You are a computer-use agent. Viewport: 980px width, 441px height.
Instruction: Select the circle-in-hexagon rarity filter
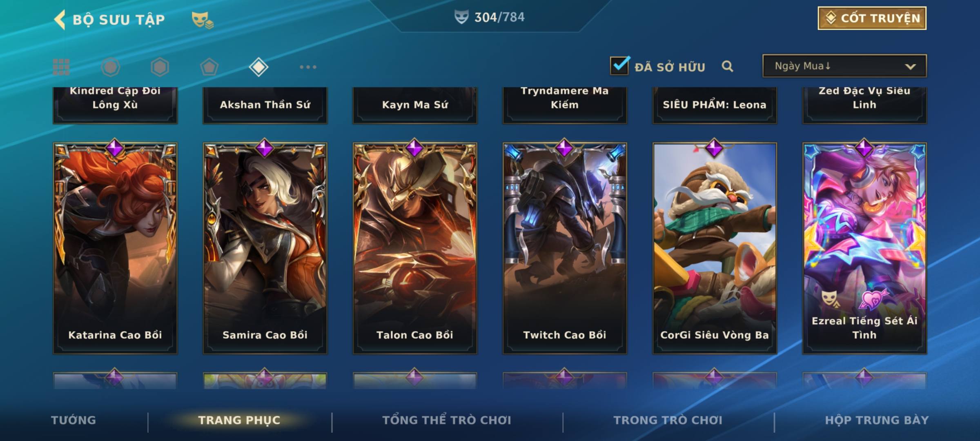coord(111,67)
